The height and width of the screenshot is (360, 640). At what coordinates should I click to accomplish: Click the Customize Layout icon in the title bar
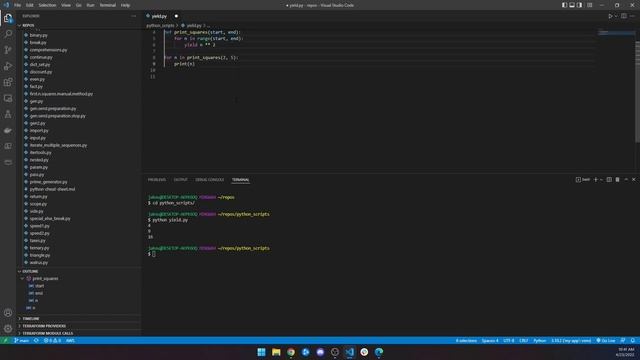point(589,5)
